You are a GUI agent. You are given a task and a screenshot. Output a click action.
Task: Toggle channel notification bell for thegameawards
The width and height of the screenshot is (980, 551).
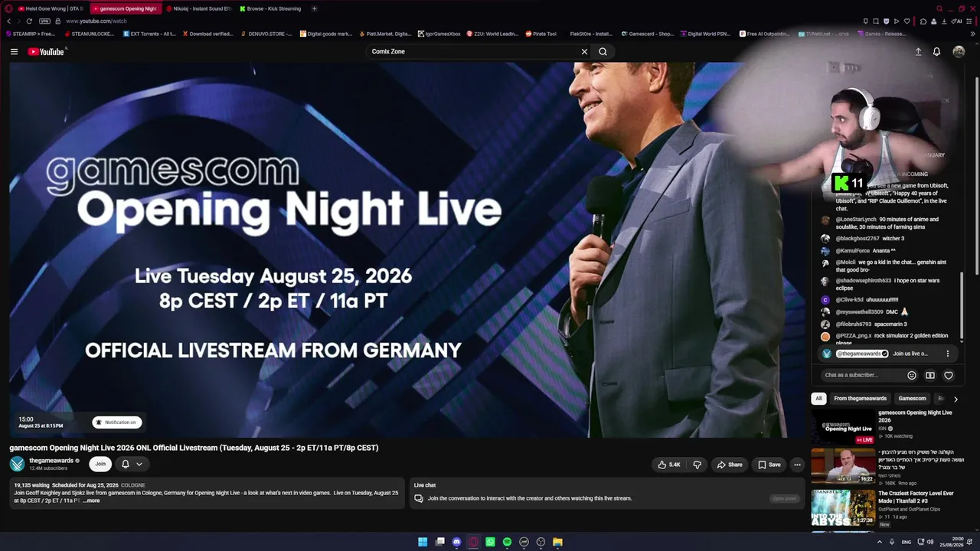126,464
